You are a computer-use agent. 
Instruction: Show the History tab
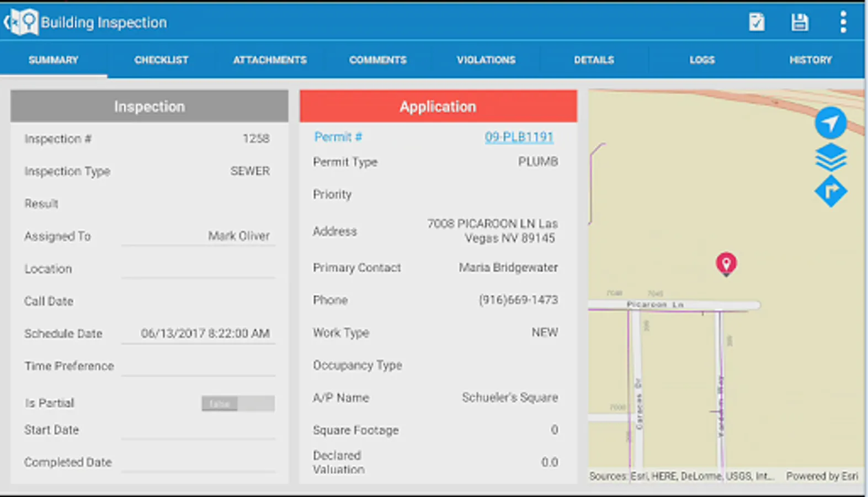point(810,60)
